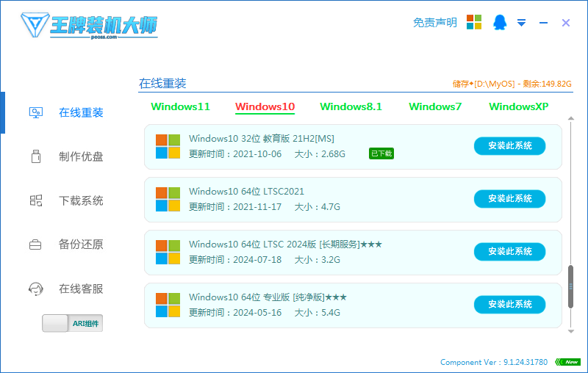Switch to the Windows8.1 tab

tap(351, 106)
